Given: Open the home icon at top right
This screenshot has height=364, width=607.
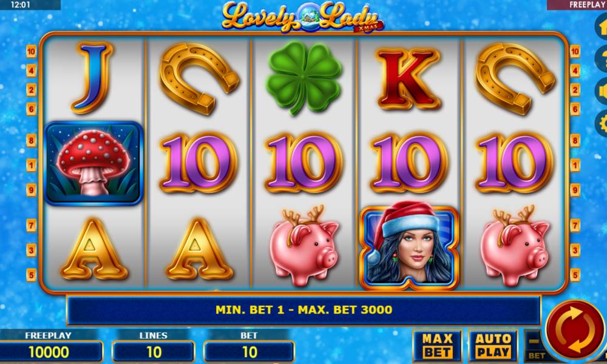Looking at the screenshot, I should (602, 25).
